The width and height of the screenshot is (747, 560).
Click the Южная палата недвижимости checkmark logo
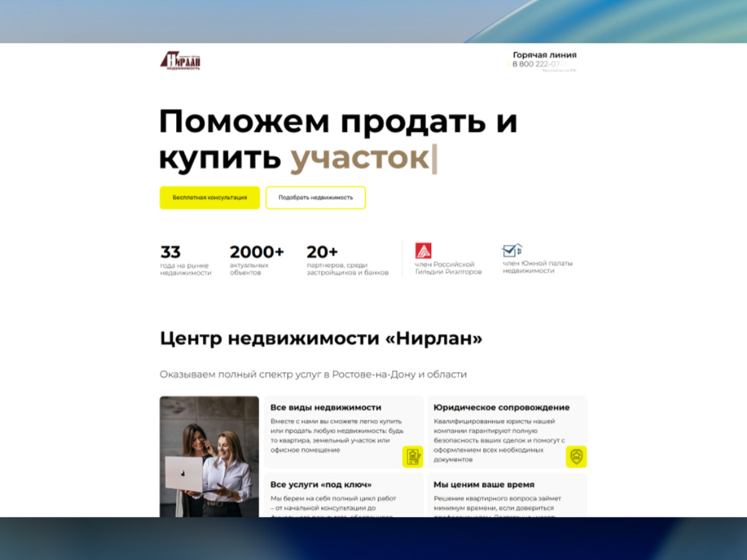pyautogui.click(x=512, y=250)
